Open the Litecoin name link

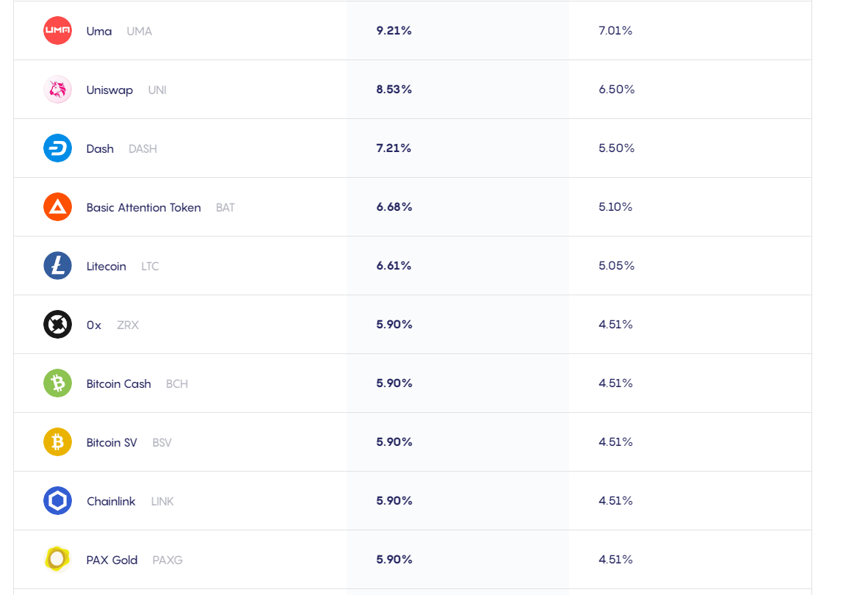tap(106, 266)
